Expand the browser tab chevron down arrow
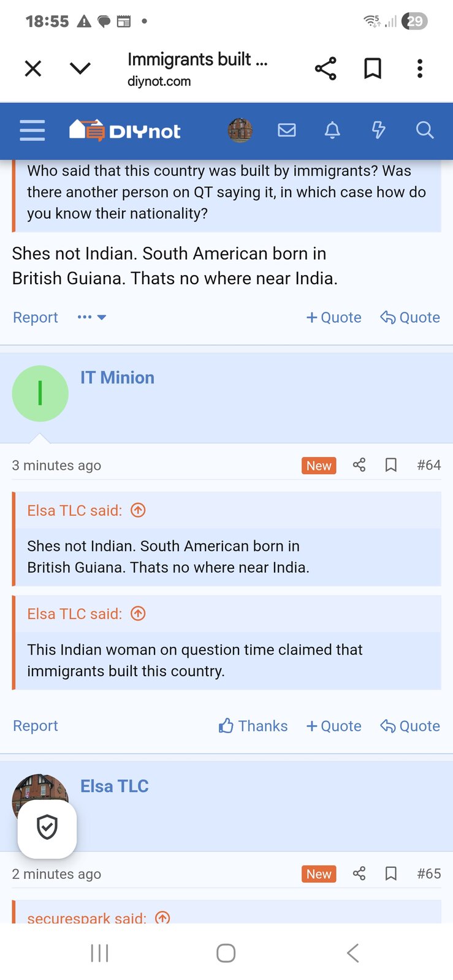Viewport: 453px width, 980px height. tap(80, 69)
